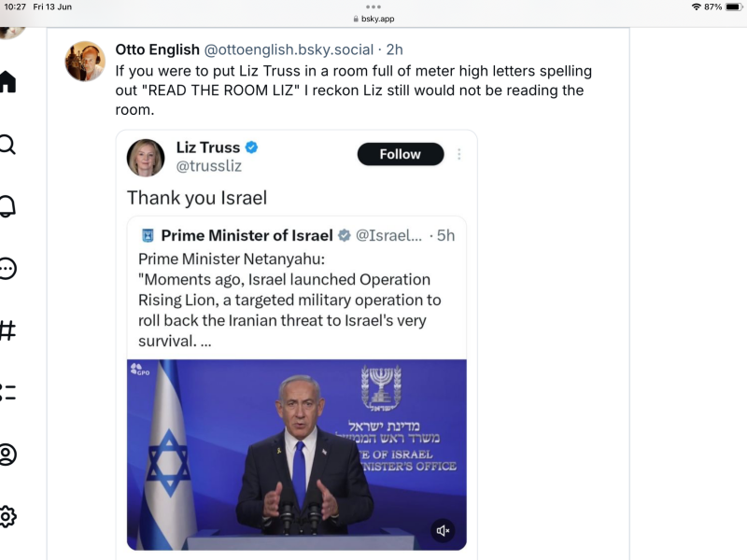This screenshot has width=747, height=560.
Task: Open Lists icon in sidebar
Action: (7, 392)
